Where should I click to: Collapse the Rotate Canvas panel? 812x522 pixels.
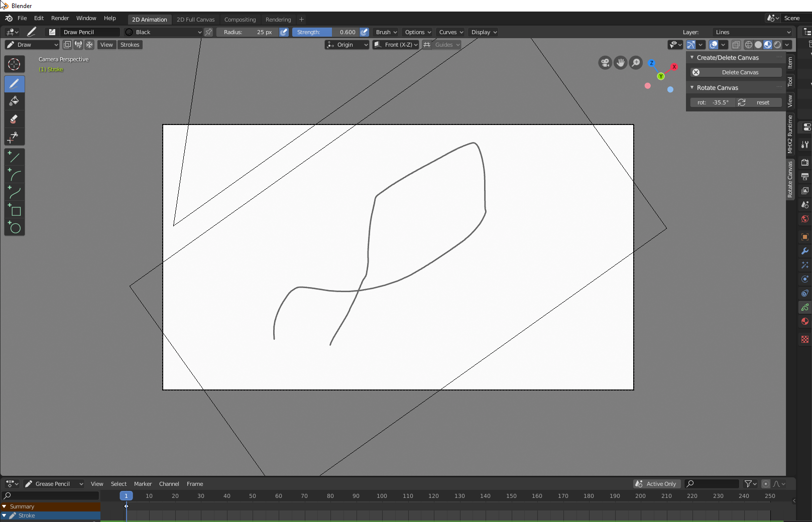coord(692,87)
